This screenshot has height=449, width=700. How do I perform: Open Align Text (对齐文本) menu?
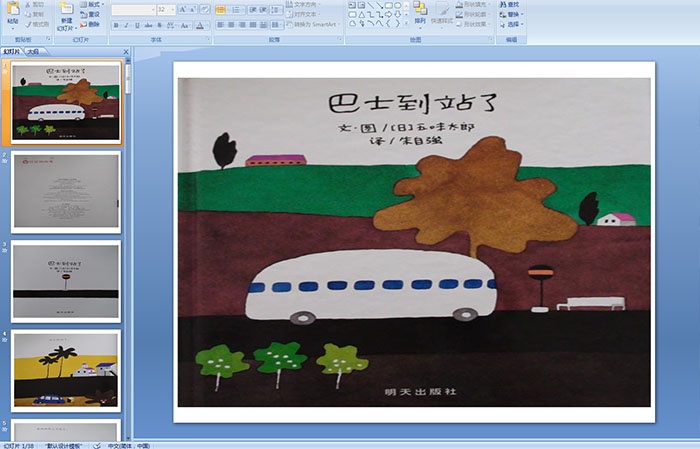pyautogui.click(x=303, y=14)
